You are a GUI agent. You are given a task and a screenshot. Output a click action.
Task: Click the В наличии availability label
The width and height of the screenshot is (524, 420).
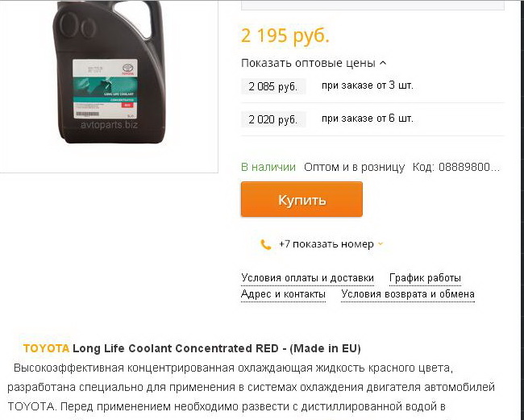click(268, 167)
